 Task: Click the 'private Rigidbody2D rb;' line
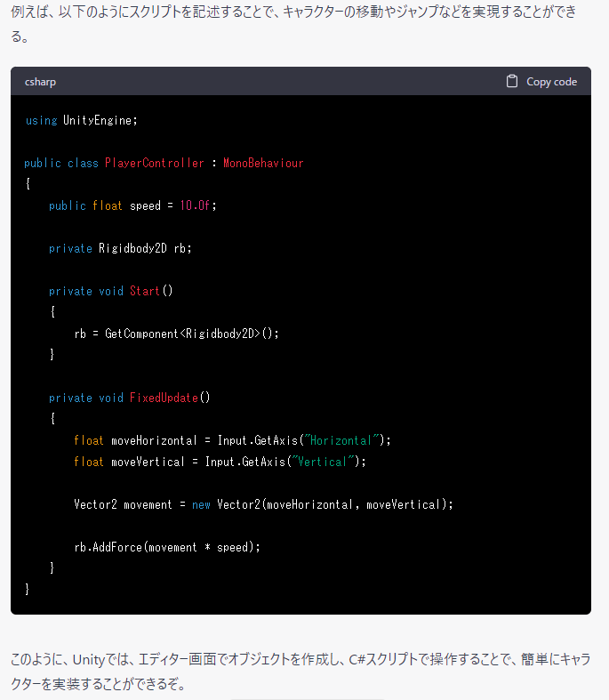[120, 248]
